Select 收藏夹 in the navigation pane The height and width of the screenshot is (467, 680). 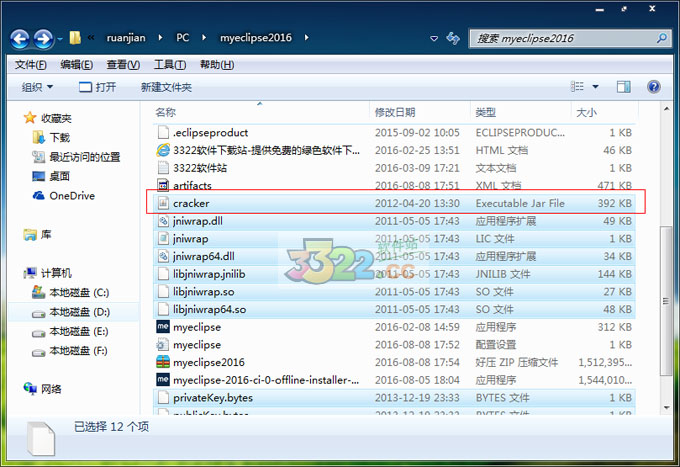pyautogui.click(x=56, y=118)
